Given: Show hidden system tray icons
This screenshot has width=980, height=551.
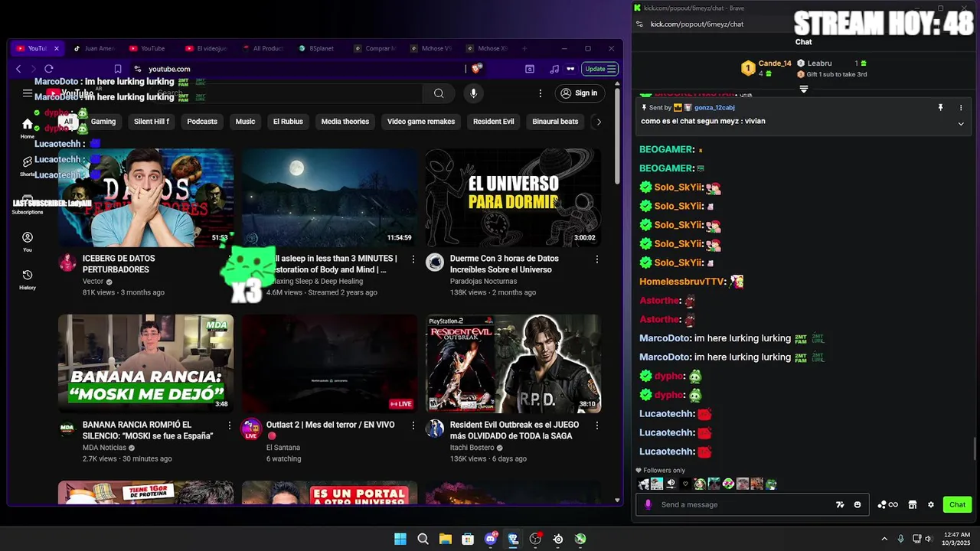Looking at the screenshot, I should (x=884, y=539).
